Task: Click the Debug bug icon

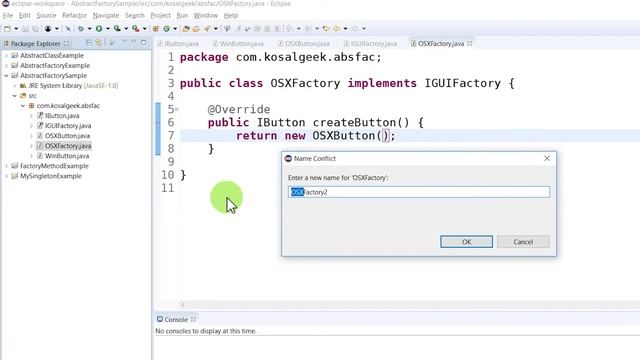Action: tap(81, 29)
